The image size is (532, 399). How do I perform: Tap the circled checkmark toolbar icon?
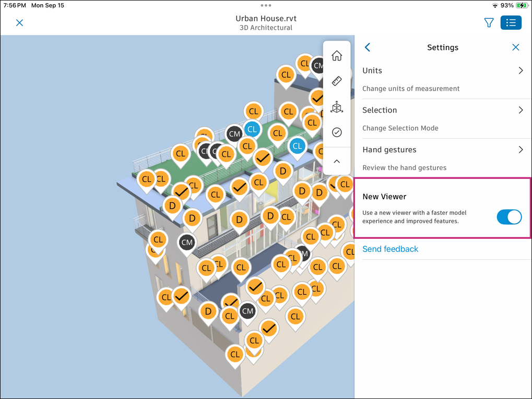coord(337,132)
